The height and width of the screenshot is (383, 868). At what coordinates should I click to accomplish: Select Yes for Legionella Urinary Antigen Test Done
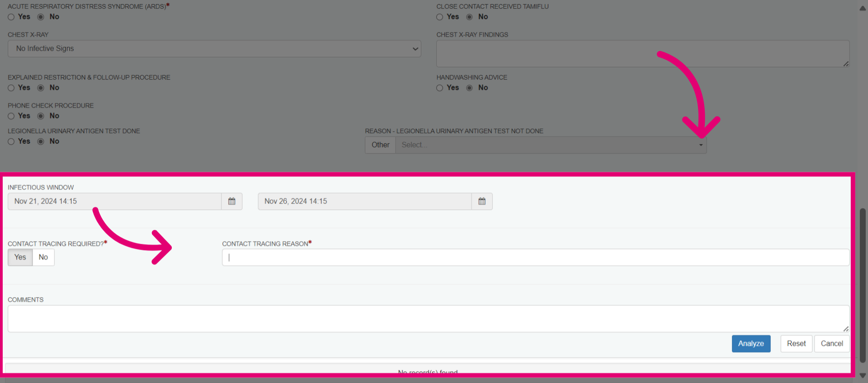(11, 142)
